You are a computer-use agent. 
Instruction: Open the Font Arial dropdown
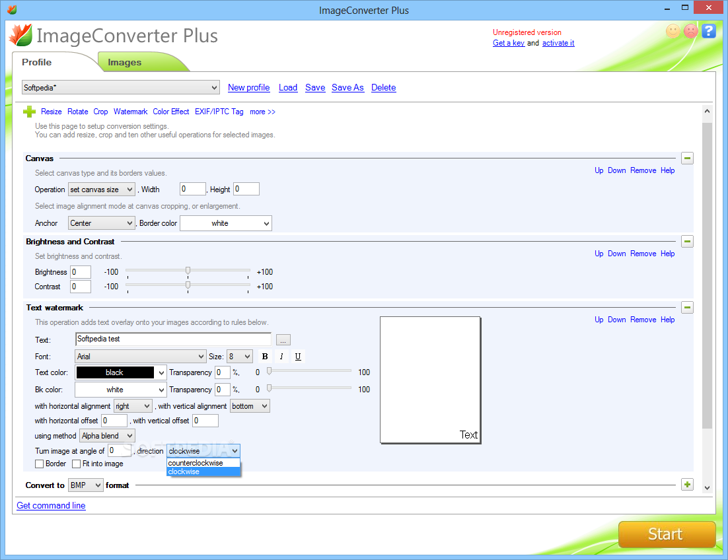pyautogui.click(x=140, y=357)
